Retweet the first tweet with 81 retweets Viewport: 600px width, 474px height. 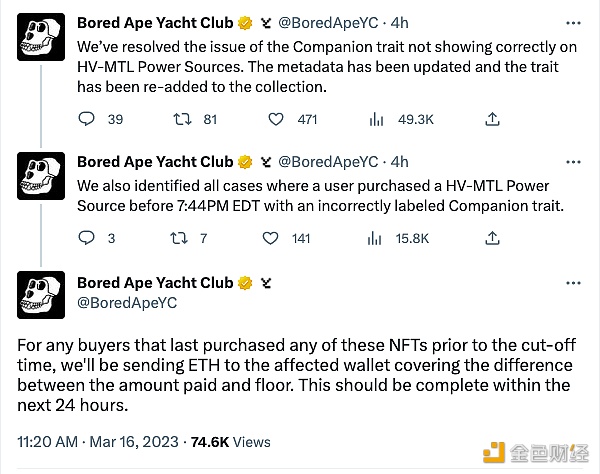click(x=183, y=119)
